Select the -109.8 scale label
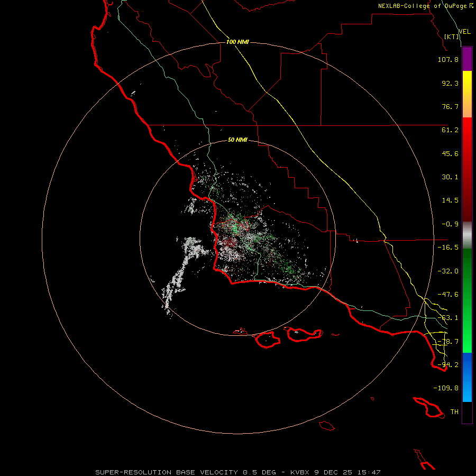The width and height of the screenshot is (476, 476). pyautogui.click(x=446, y=388)
